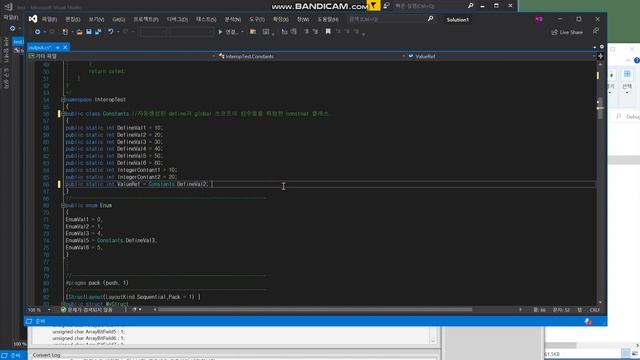Open the start debugging dropdown arrow
640x360 pixels.
point(242,32)
